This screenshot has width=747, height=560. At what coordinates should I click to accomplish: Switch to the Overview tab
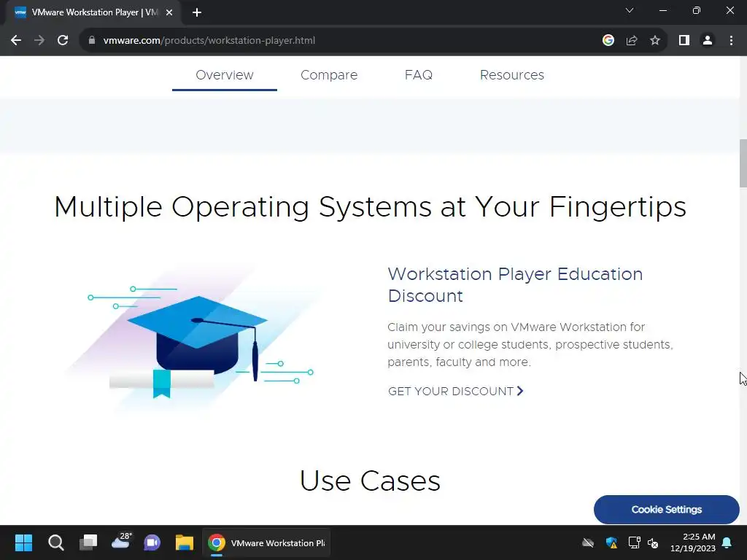tap(225, 75)
